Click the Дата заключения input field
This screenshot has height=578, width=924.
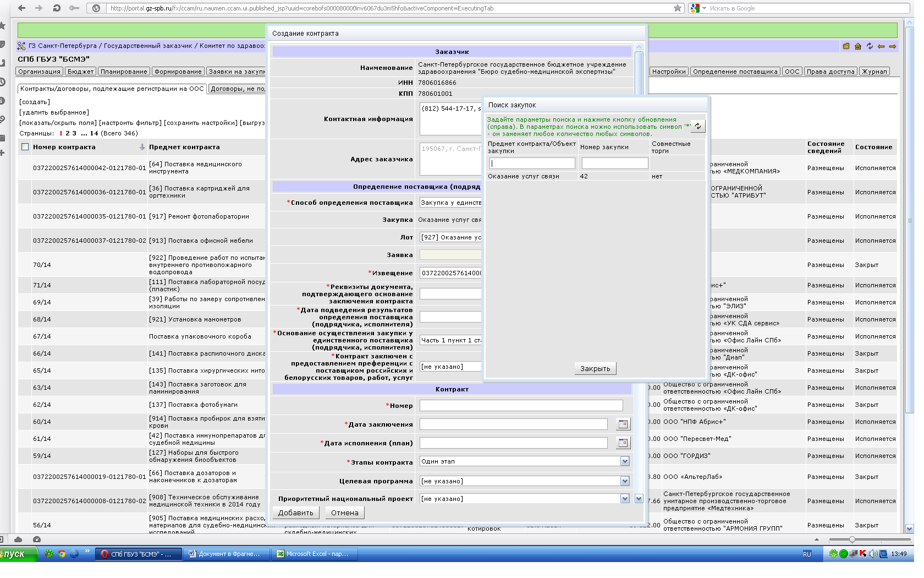[514, 424]
